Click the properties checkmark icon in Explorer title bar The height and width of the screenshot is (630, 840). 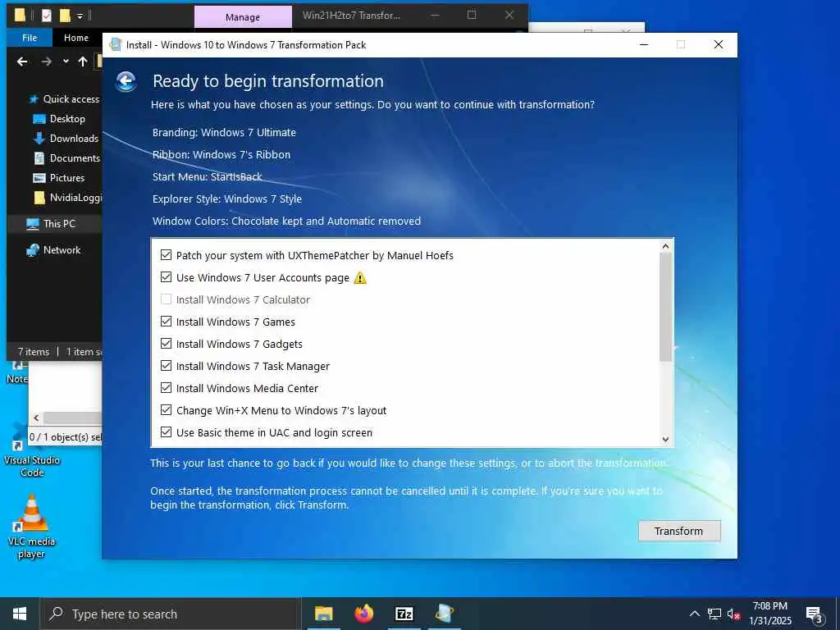[x=47, y=16]
